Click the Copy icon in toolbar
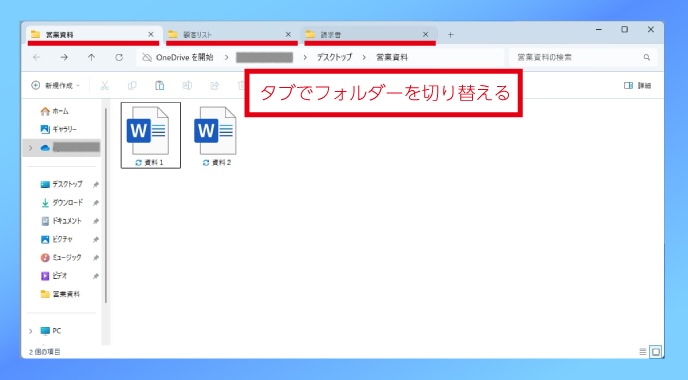 [x=132, y=86]
